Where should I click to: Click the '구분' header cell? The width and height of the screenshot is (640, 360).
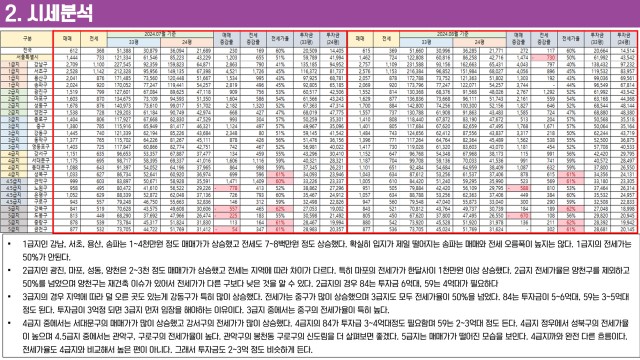pyautogui.click(x=27, y=39)
